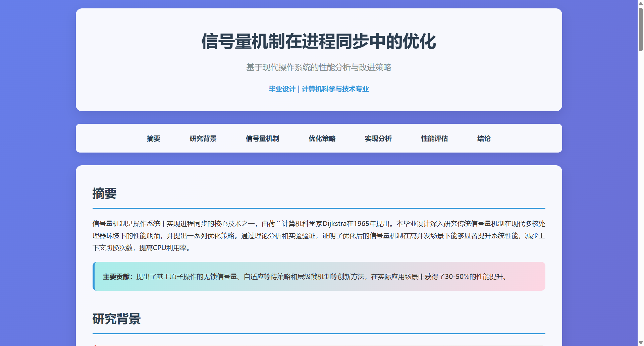644x346 pixels.
Task: Click the 主要贡献 highlight box
Action: coord(319,276)
